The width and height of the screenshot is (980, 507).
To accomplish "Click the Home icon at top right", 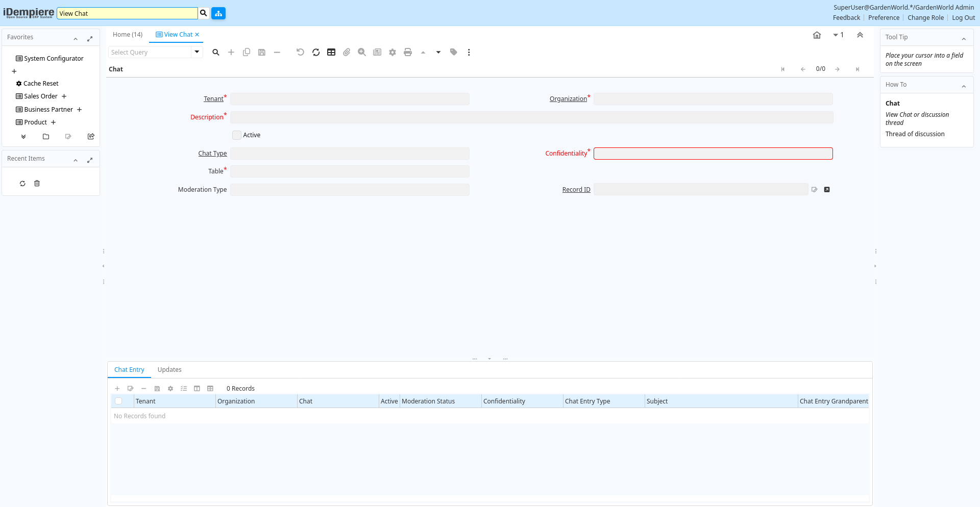I will (x=817, y=35).
